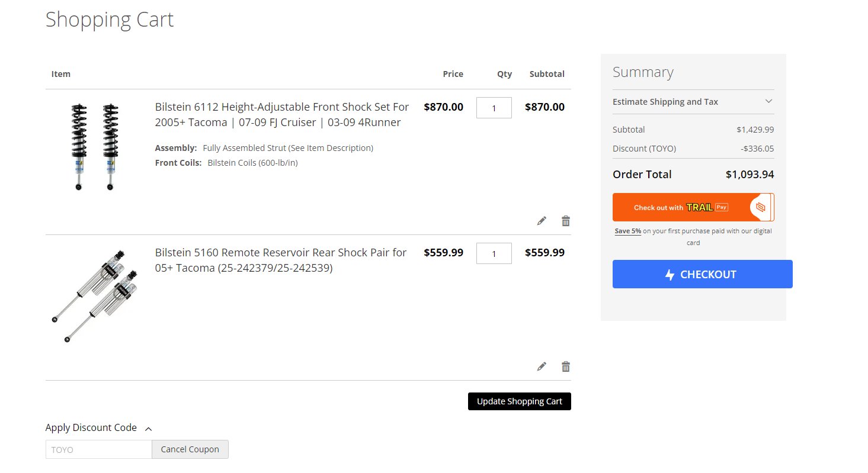Click the Save 5% link
The image size is (868, 473).
[628, 231]
